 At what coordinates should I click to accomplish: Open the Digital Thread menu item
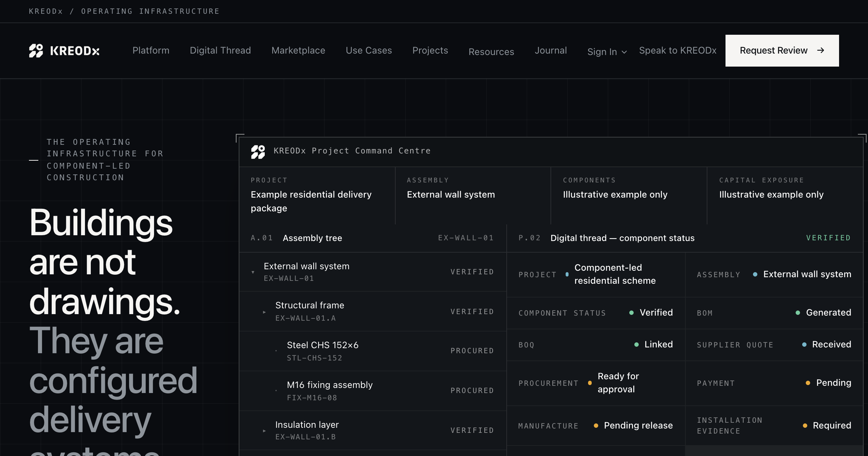pos(220,50)
